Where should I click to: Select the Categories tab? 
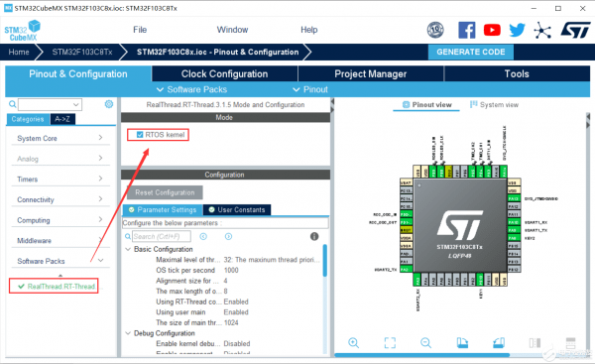click(28, 119)
